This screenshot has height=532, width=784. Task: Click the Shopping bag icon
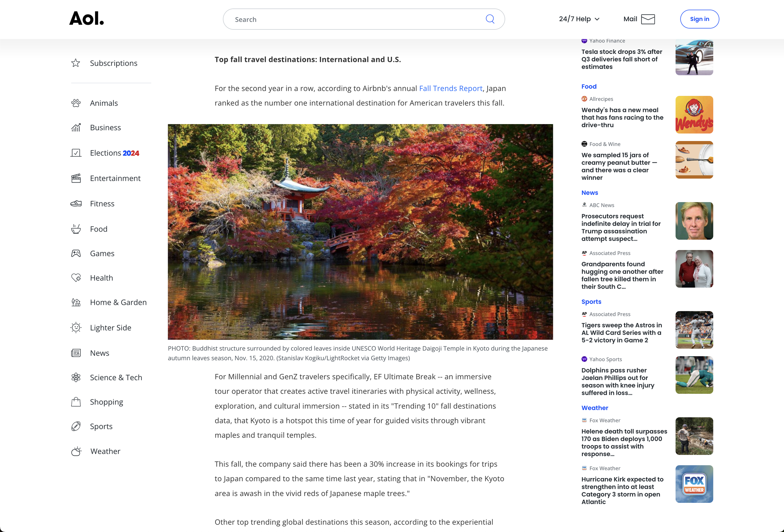[76, 402]
